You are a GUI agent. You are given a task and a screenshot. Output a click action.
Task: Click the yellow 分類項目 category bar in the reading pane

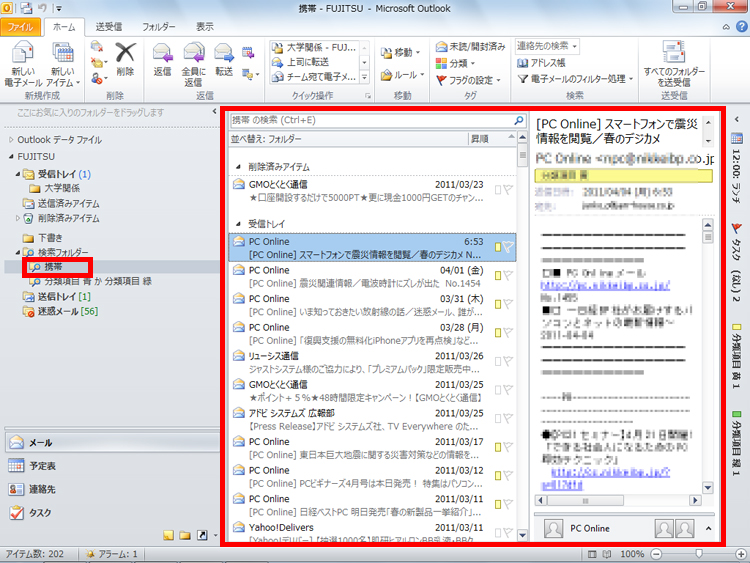623,176
